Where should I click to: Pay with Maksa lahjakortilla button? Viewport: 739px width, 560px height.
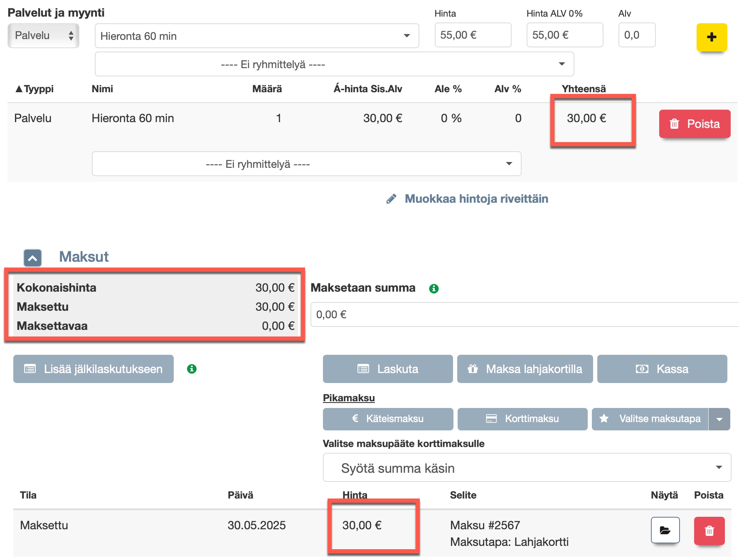point(525,369)
